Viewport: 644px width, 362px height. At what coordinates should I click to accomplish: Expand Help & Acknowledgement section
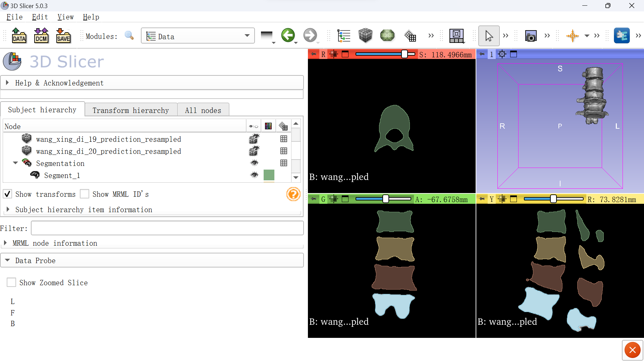[x=152, y=83]
